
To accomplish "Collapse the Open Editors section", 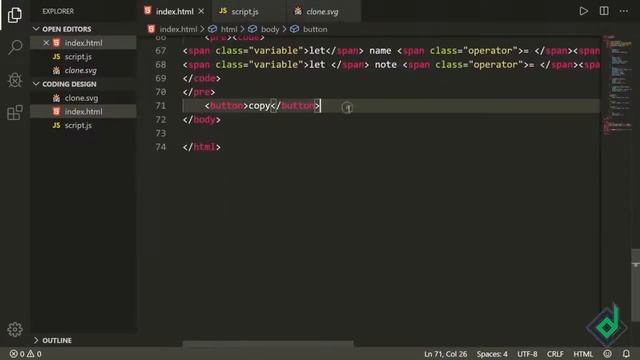I will point(67,29).
